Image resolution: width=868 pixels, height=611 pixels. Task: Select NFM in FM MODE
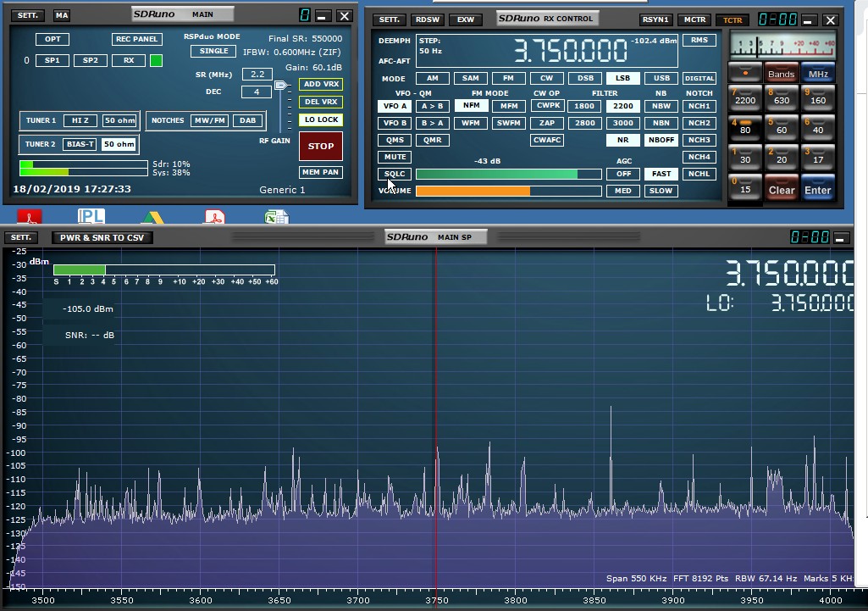point(471,105)
